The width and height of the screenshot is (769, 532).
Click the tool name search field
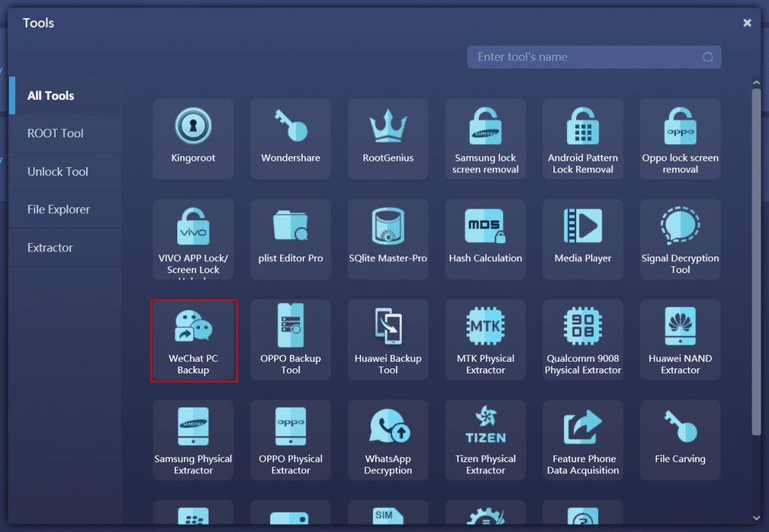(x=593, y=56)
